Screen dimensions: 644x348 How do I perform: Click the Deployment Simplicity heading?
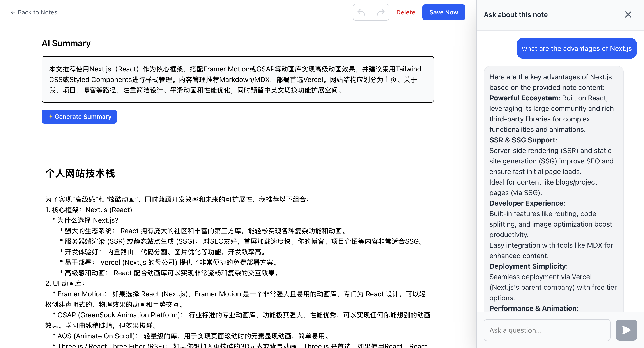pos(527,266)
